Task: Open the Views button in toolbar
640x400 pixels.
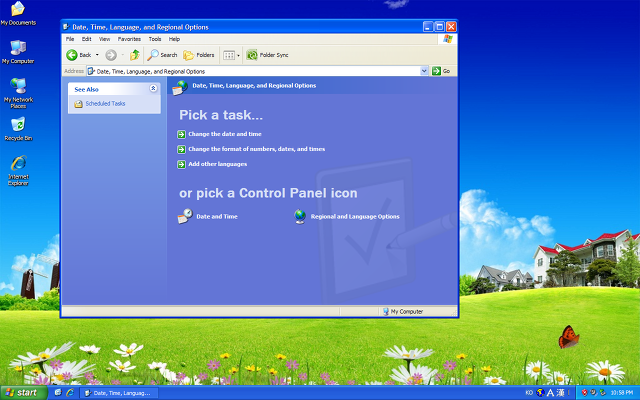Action: click(229, 55)
